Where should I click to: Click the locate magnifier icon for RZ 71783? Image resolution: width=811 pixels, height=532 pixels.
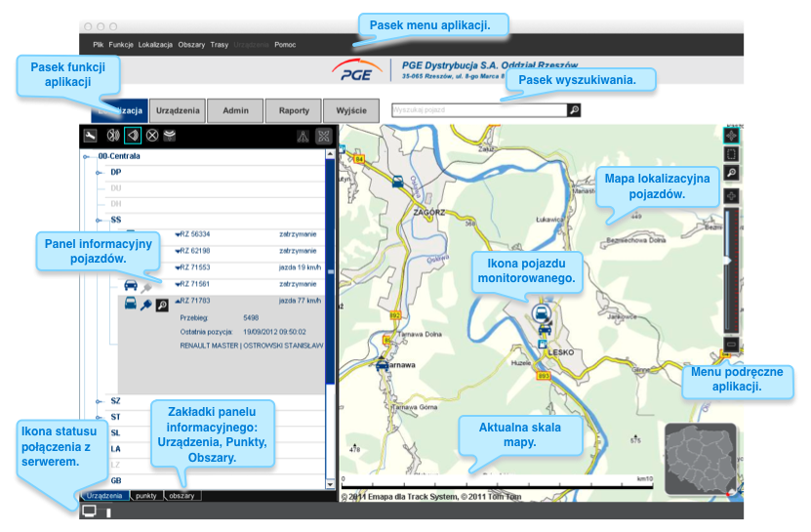[162, 306]
